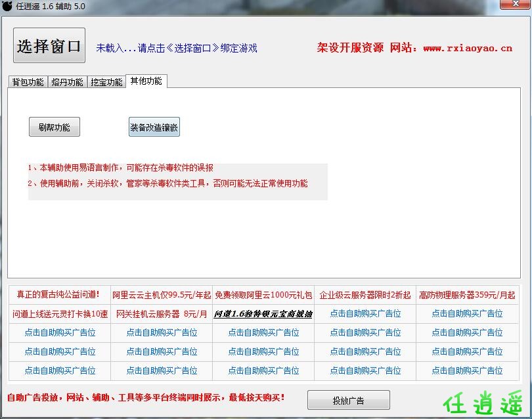Click the 网关挂机云服务器 8元/月 ad
The width and height of the screenshot is (532, 419).
pos(162,314)
